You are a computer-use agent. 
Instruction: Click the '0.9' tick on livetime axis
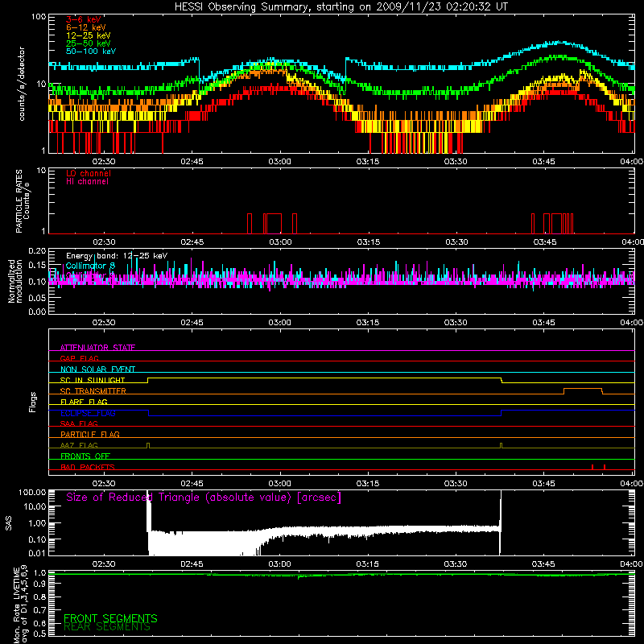coord(39,584)
